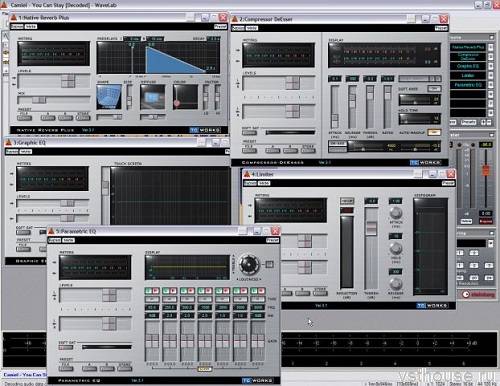Click the reverb diffuse room thumbnail
The image size is (500, 386).
(x=152, y=97)
